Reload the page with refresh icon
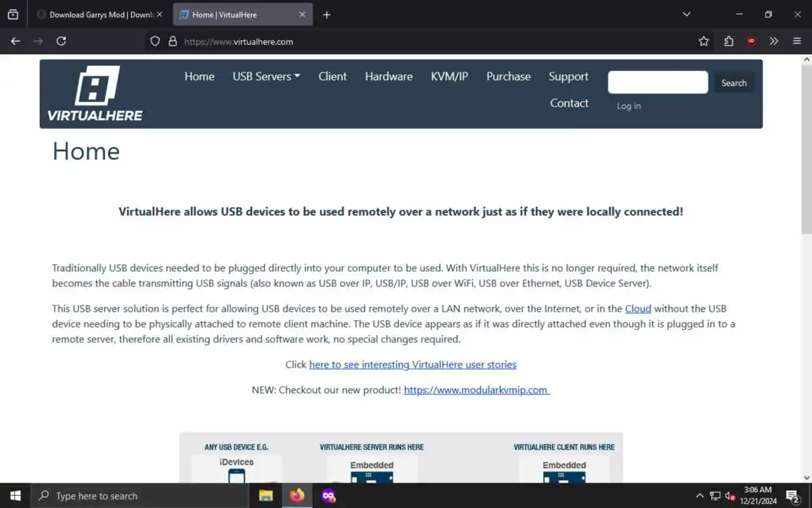 pos(61,41)
